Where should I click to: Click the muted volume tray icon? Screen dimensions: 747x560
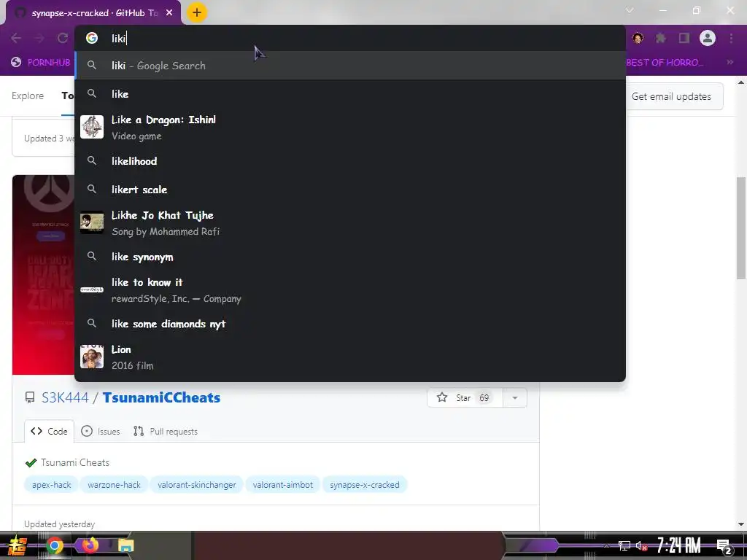(x=641, y=545)
